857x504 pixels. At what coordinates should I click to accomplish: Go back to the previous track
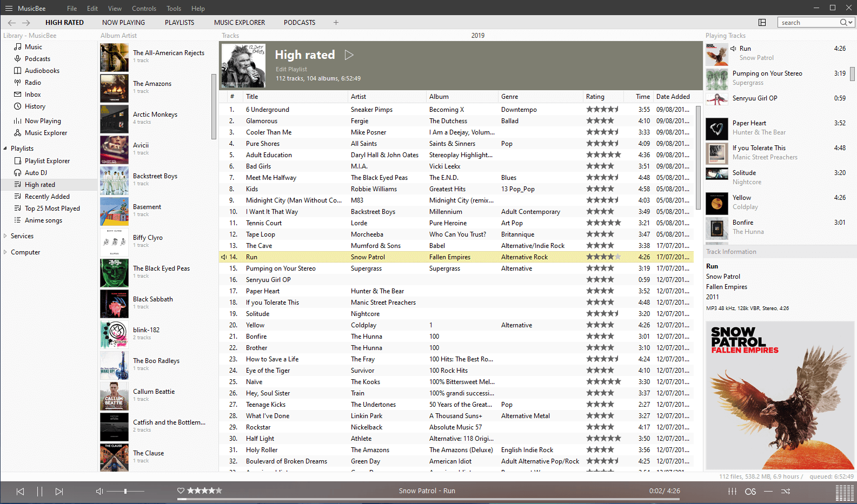point(20,491)
